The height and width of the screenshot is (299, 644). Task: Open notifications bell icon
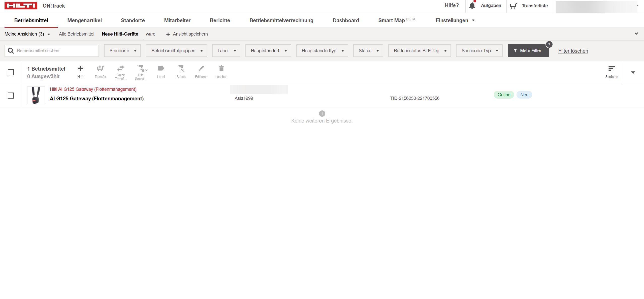coord(472,6)
